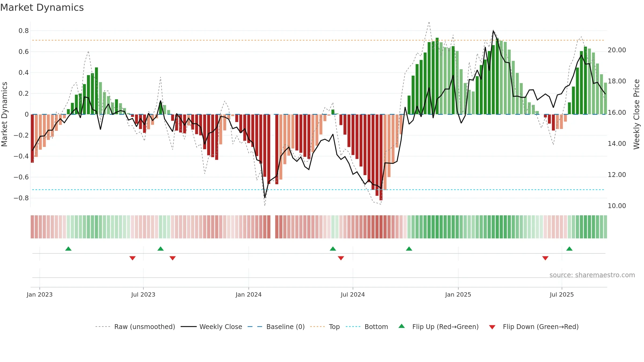The height and width of the screenshot is (362, 644).
Task: Click the red Flip Down triangle in the legend
Action: coord(492,327)
